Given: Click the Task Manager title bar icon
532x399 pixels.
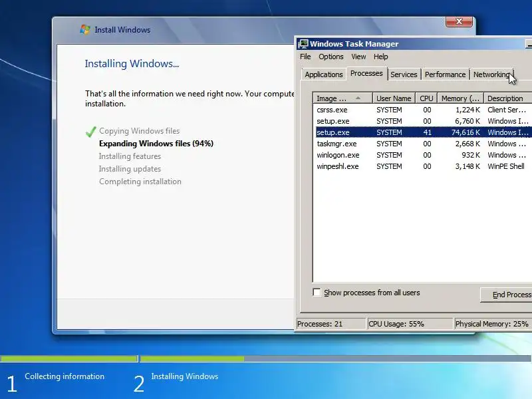Looking at the screenshot, I should 303,44.
